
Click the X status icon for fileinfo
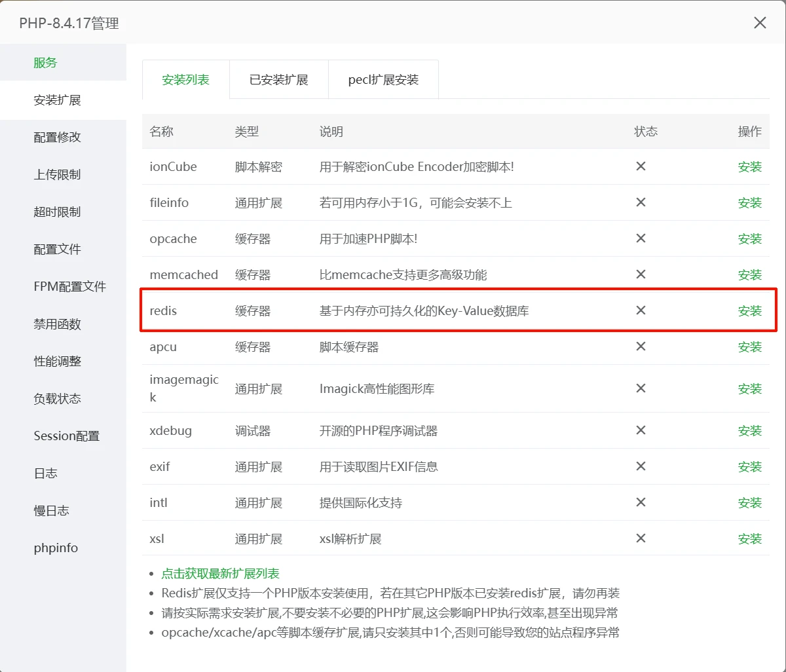(641, 202)
